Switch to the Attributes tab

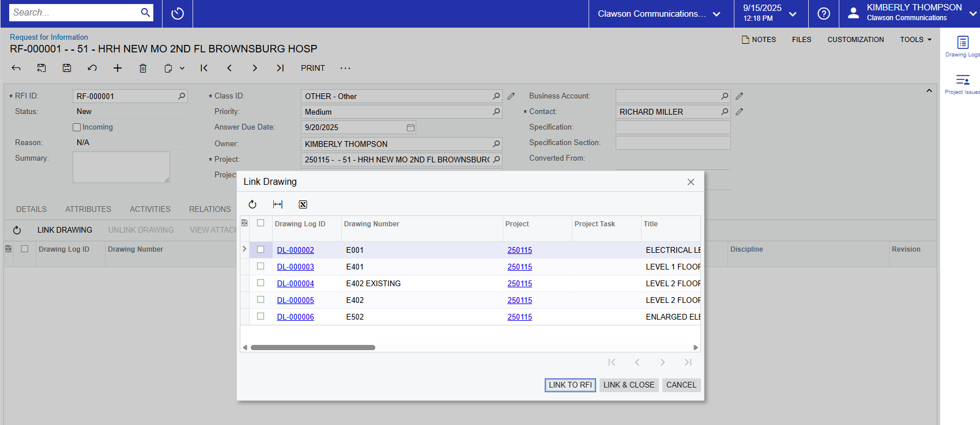click(x=88, y=209)
